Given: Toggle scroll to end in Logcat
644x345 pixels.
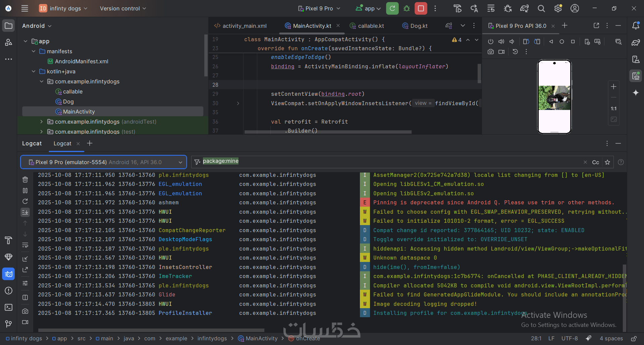Looking at the screenshot, I should 25,212.
